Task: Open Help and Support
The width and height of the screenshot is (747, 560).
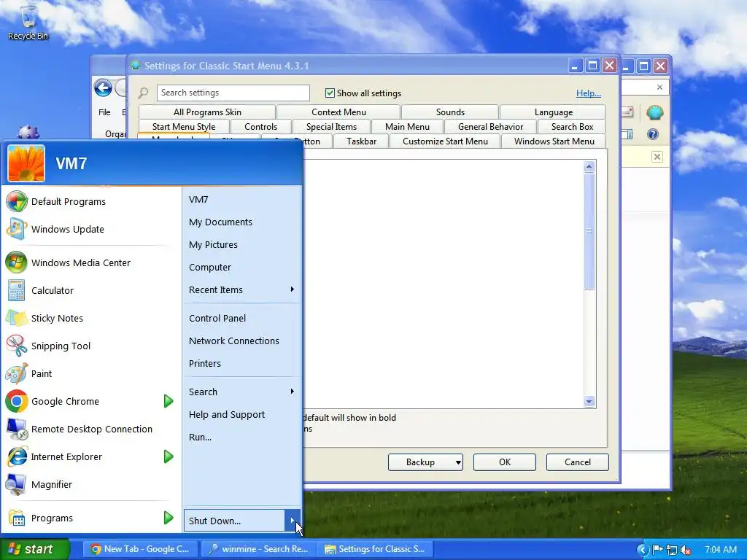Action: click(242, 414)
